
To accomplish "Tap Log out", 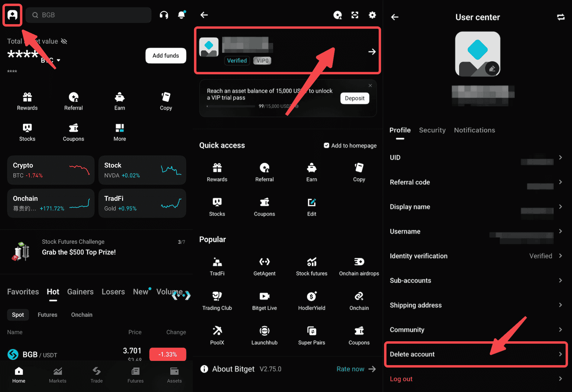I will tap(401, 379).
